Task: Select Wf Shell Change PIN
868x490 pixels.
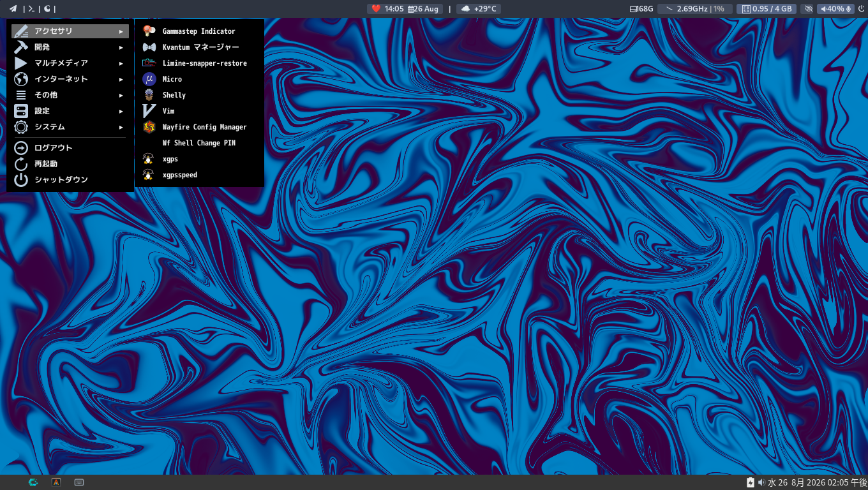Action: pos(199,143)
